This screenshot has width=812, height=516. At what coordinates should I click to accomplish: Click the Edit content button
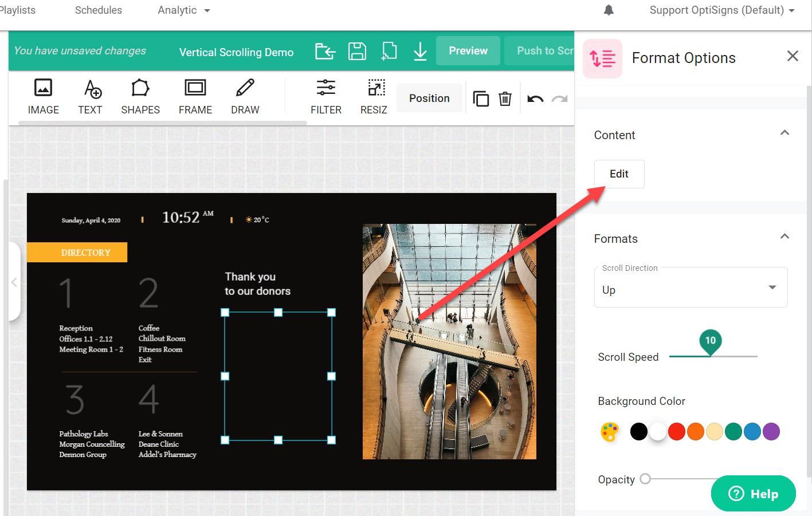pos(619,174)
